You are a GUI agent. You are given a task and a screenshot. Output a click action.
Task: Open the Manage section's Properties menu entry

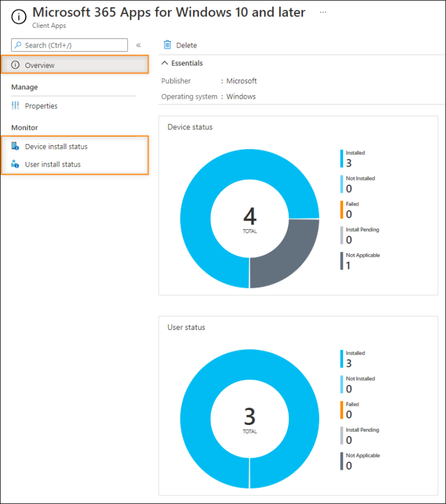pyautogui.click(x=42, y=106)
